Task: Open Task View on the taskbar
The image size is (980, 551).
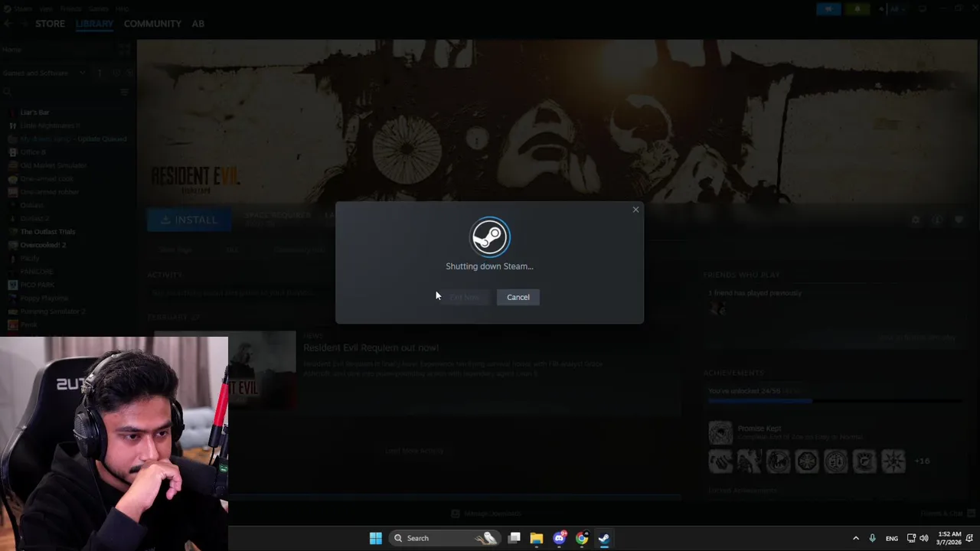Action: (x=514, y=538)
